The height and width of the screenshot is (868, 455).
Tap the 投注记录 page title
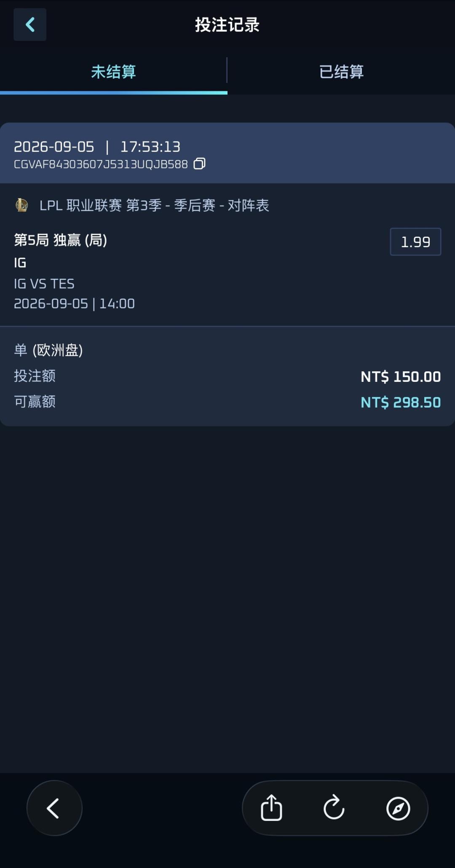[227, 25]
